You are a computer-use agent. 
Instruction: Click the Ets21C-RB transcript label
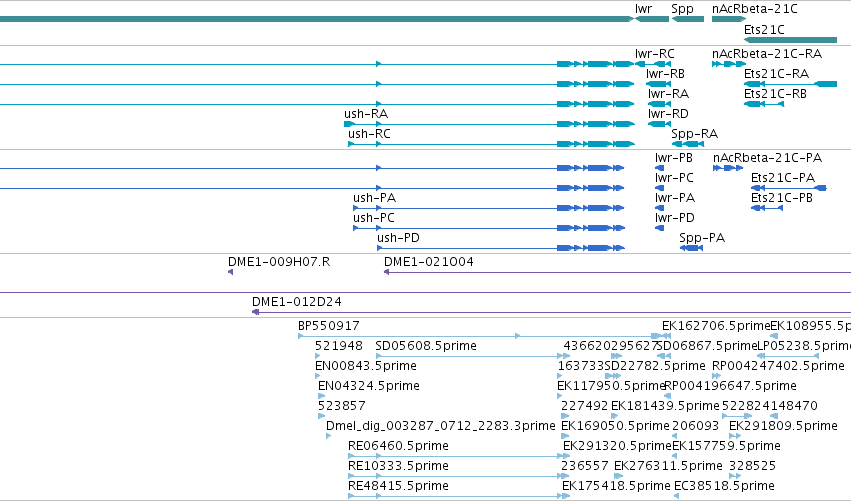coord(775,94)
